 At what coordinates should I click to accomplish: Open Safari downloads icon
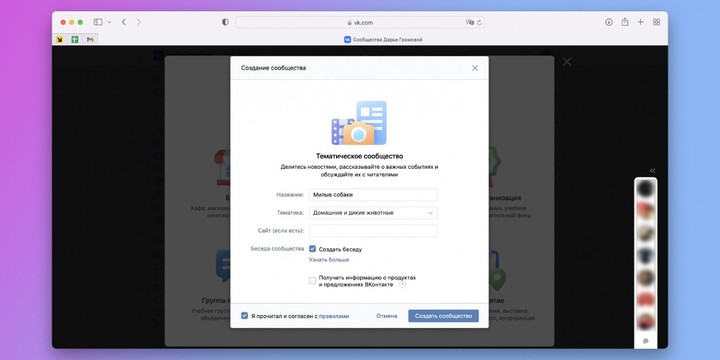click(608, 22)
